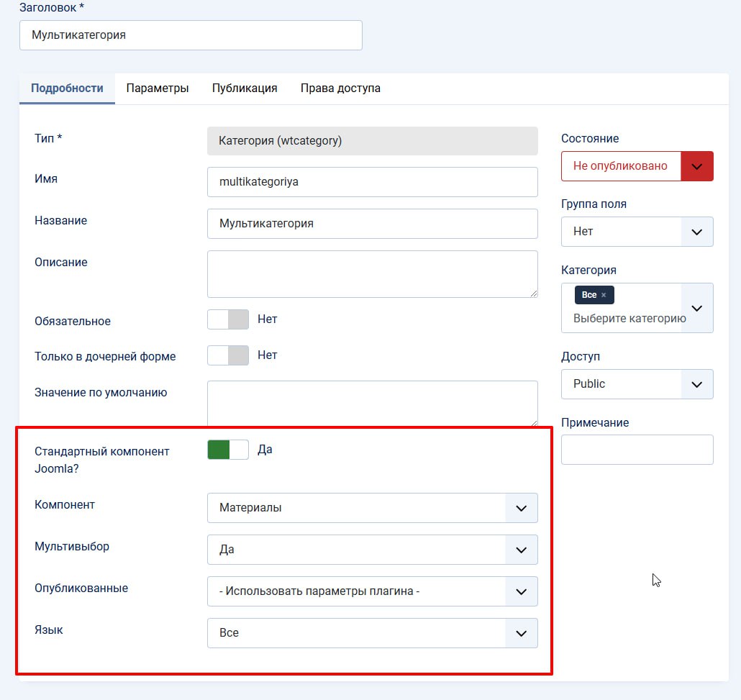Image resolution: width=741 pixels, height=700 pixels.
Task: Click the Описание text area
Action: (x=373, y=274)
